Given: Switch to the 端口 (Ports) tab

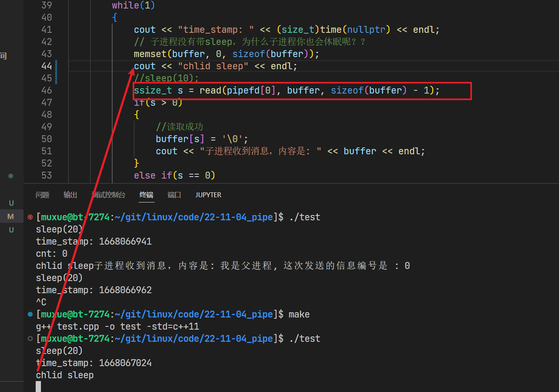Looking at the screenshot, I should pos(174,195).
